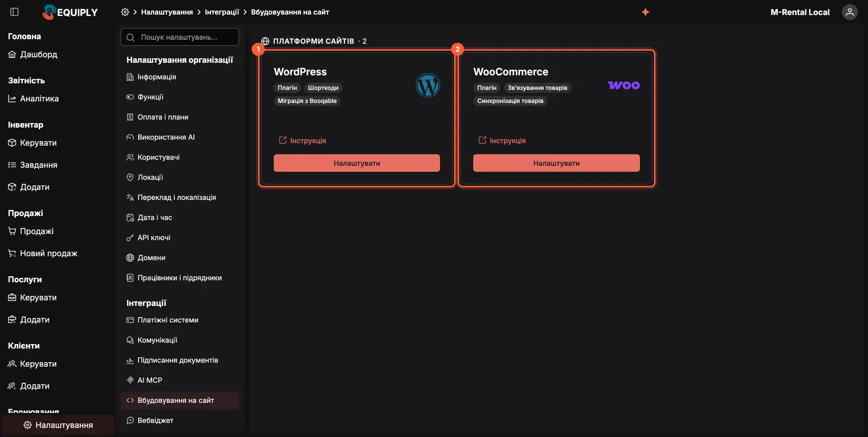Focus the Пошук налаштувань search field
The image size is (868, 437).
180,37
